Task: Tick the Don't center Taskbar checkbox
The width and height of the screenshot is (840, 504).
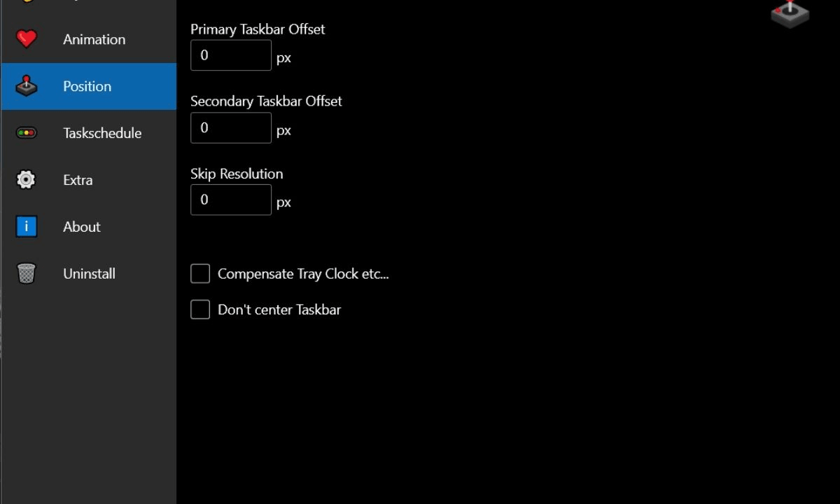Action: pyautogui.click(x=200, y=309)
